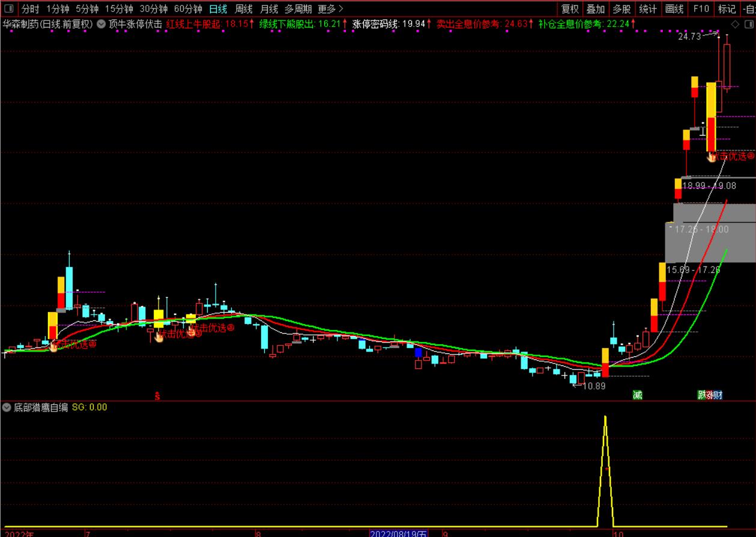Click the green 跌 event marker
Screen dimensions: 756x537
point(701,395)
